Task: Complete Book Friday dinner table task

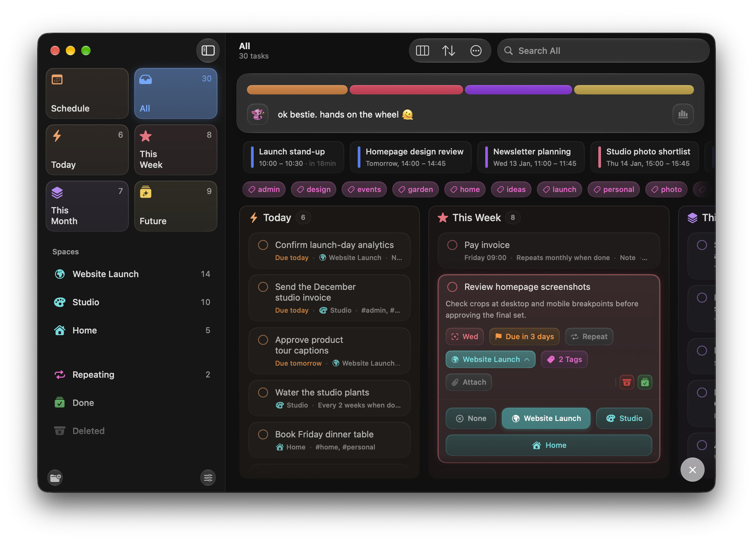Action: (x=263, y=434)
